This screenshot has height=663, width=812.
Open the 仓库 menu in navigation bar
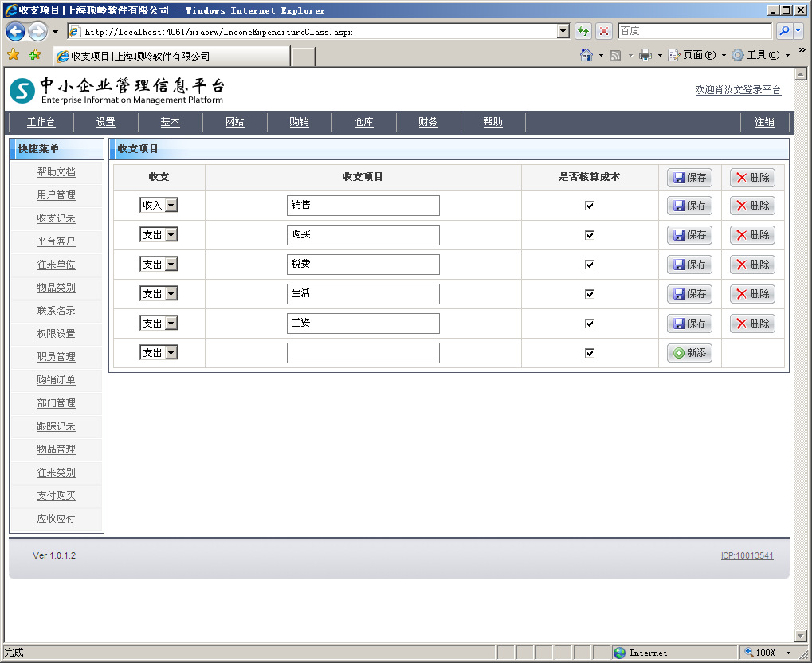click(363, 122)
